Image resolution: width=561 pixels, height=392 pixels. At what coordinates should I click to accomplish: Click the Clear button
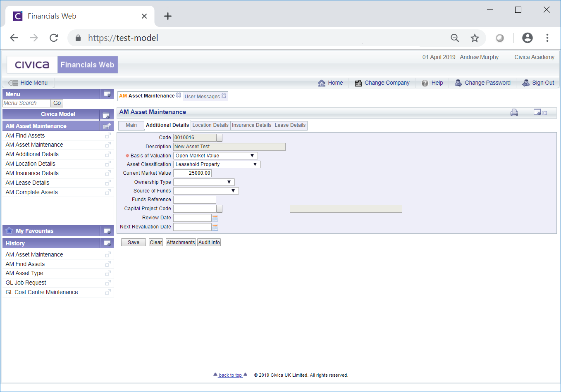[x=156, y=242]
